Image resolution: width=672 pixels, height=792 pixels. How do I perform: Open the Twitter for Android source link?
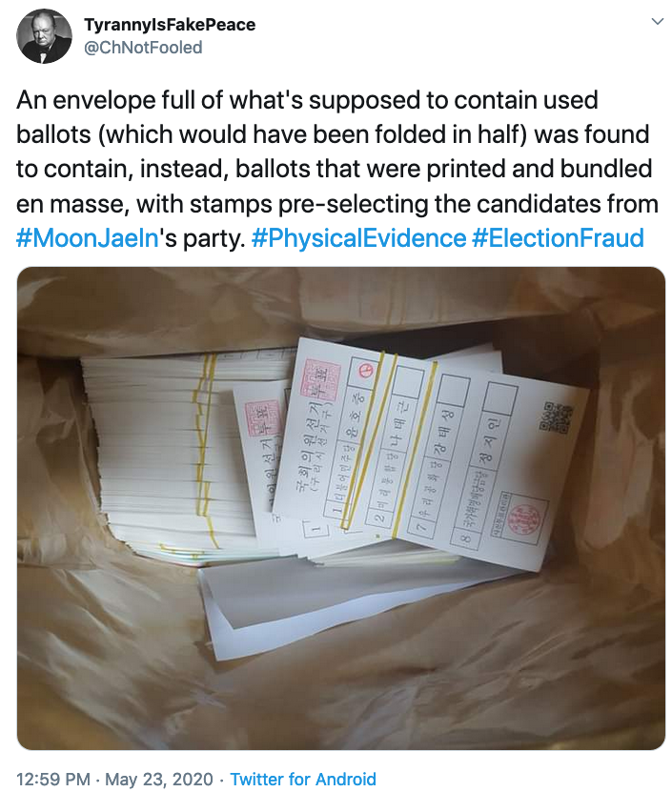303,779
